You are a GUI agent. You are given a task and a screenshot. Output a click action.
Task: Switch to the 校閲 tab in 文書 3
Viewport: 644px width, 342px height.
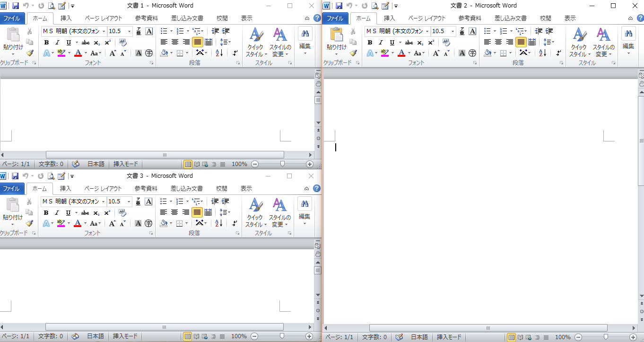tap(222, 189)
